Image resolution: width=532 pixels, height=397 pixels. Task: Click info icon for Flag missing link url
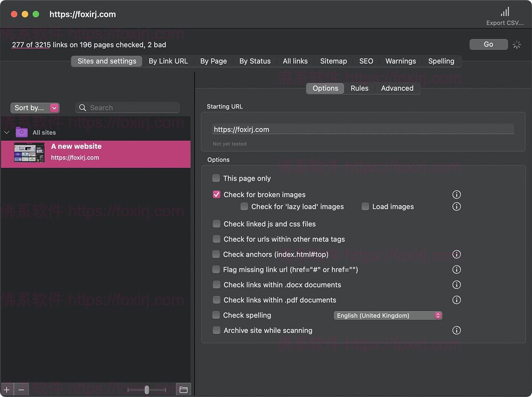click(456, 270)
